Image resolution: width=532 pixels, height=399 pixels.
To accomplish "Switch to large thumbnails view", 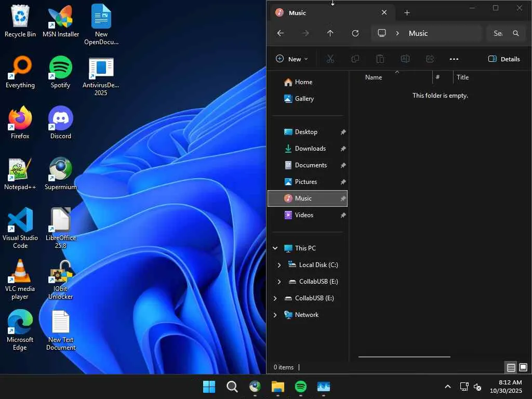I will tap(523, 367).
